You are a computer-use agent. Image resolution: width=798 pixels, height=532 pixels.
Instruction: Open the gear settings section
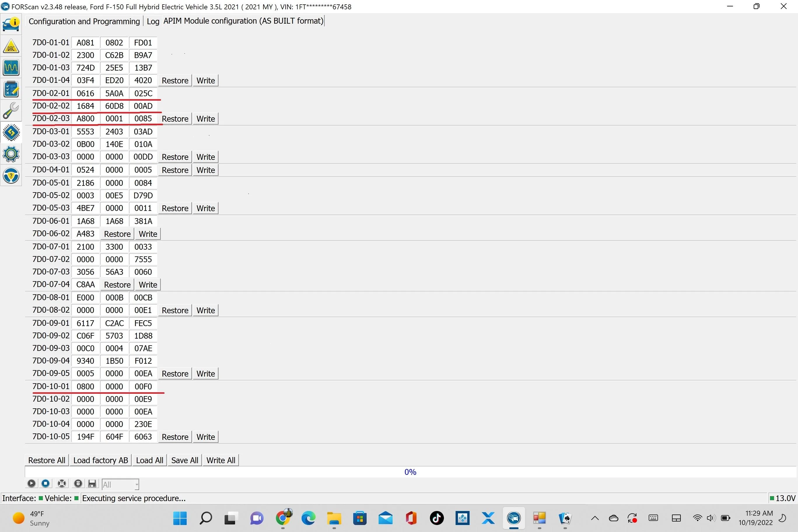pos(11,154)
